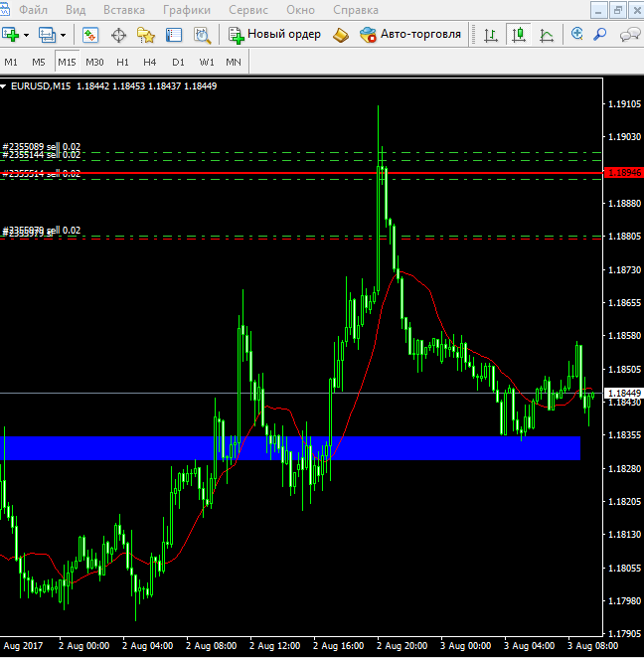Launch MetaEditor via yellow book icon
Screen dimensions: 644x658
click(x=340, y=35)
